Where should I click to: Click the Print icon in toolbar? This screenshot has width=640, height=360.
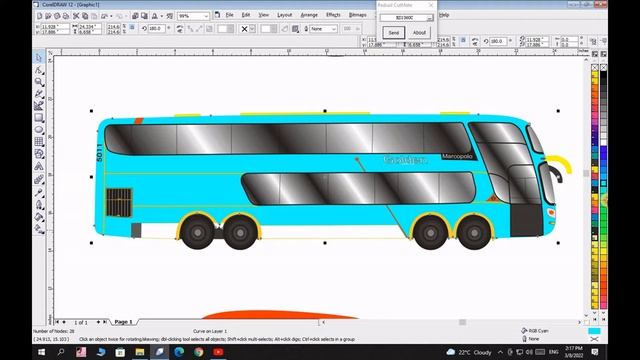point(66,16)
